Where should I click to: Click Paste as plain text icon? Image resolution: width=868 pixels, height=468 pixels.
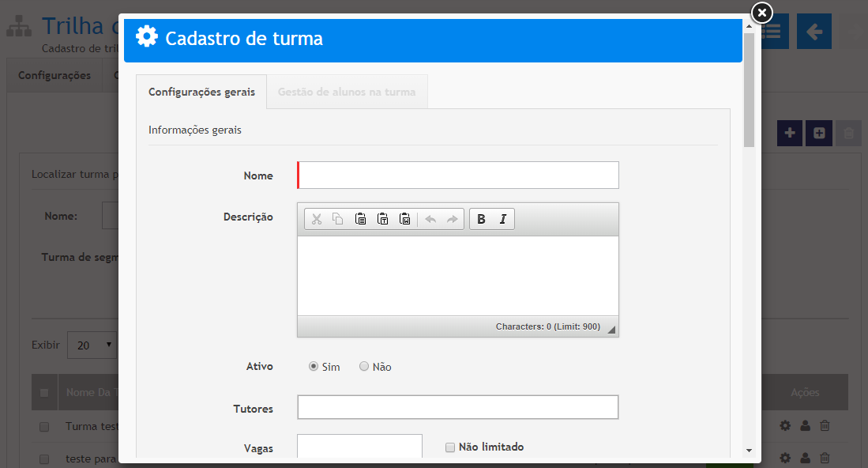[x=382, y=219]
